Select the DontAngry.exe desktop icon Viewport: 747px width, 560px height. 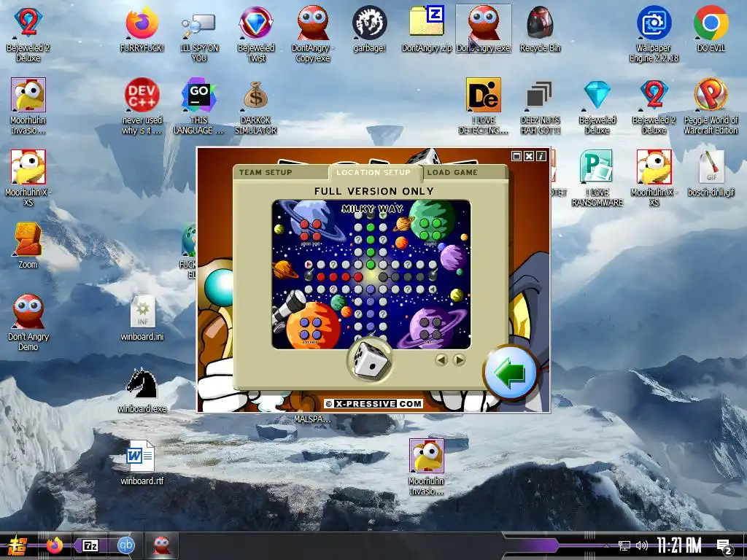pyautogui.click(x=484, y=30)
